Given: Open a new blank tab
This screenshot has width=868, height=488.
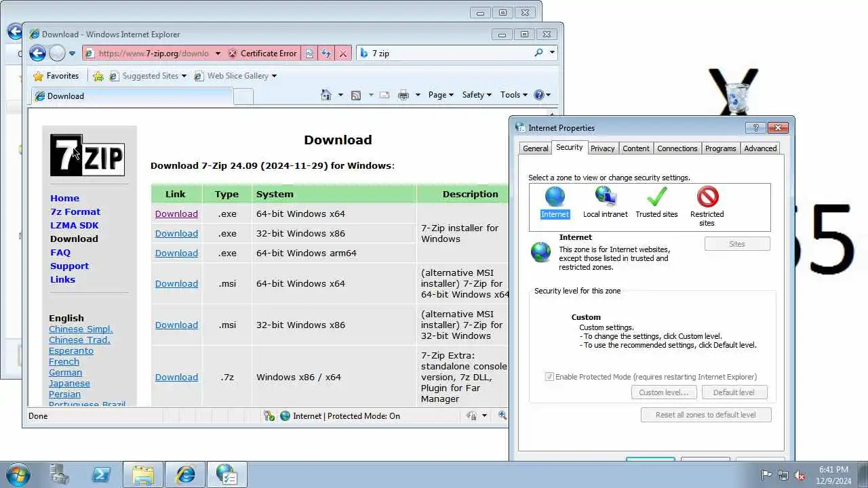Looking at the screenshot, I should tap(243, 97).
